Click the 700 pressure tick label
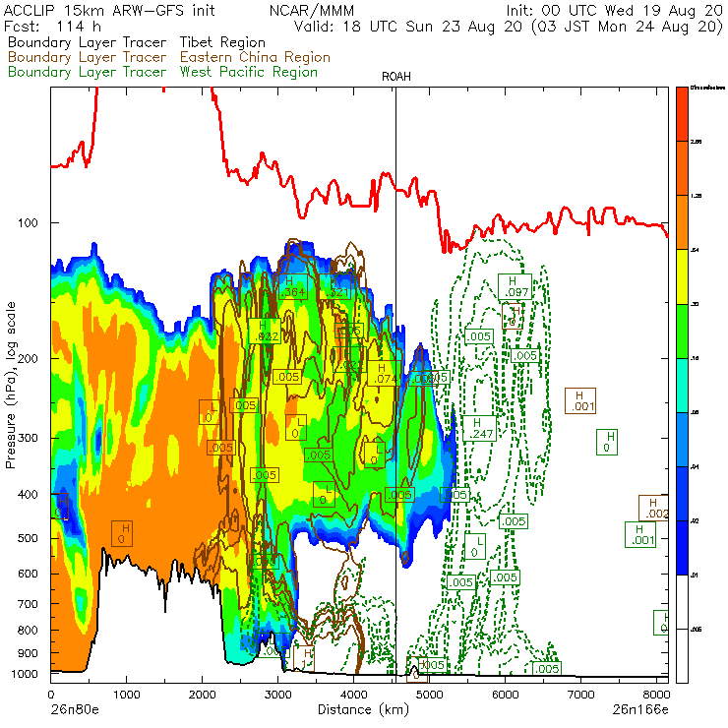 tap(28, 604)
